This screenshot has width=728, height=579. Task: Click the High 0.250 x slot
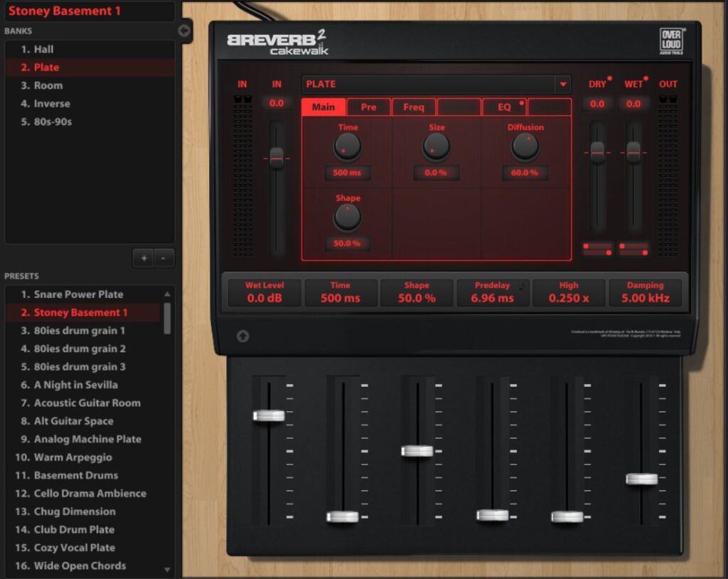click(x=569, y=293)
